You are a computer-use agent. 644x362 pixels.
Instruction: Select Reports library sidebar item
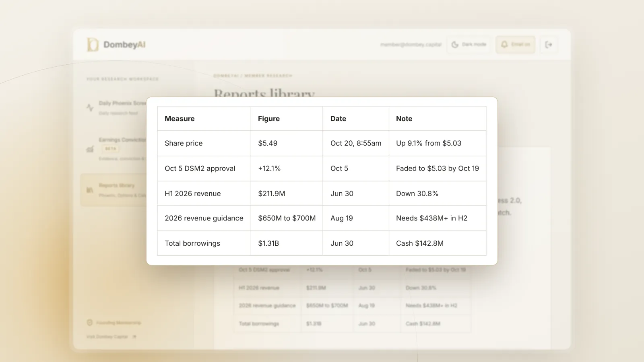click(114, 190)
